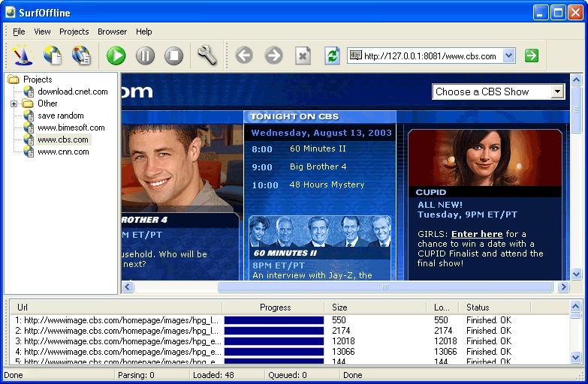Expand the Other folder in the tree
This screenshot has width=588, height=384.
point(14,103)
